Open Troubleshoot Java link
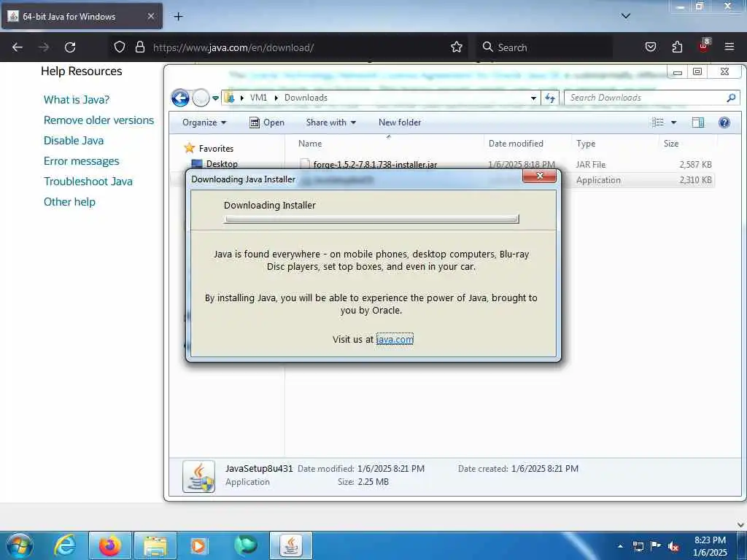Image resolution: width=747 pixels, height=560 pixels. 88,182
